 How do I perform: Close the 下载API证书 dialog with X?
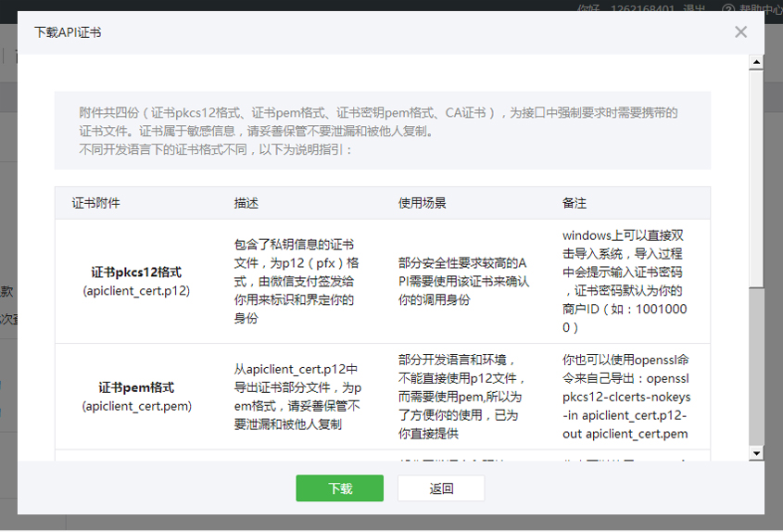pos(740,32)
